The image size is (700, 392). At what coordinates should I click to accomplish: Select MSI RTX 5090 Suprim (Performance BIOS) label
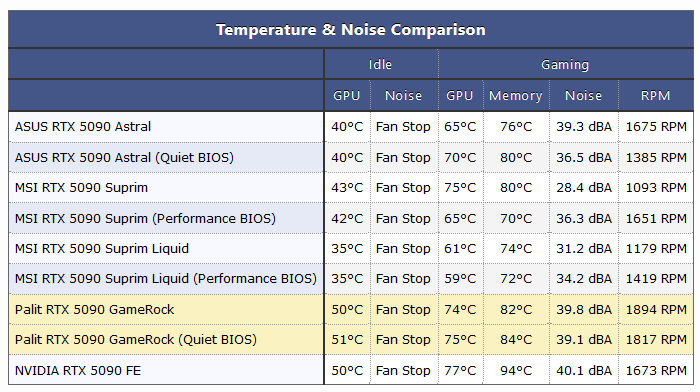tap(145, 219)
